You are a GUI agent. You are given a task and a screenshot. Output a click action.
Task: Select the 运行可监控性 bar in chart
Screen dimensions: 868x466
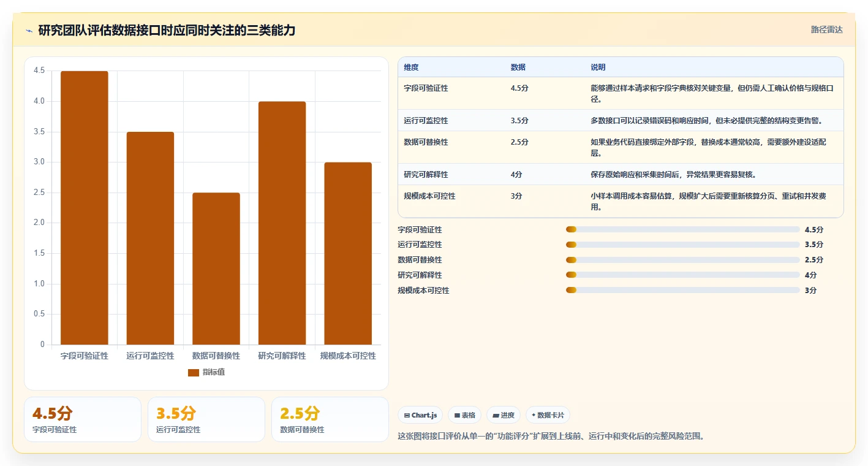click(150, 239)
